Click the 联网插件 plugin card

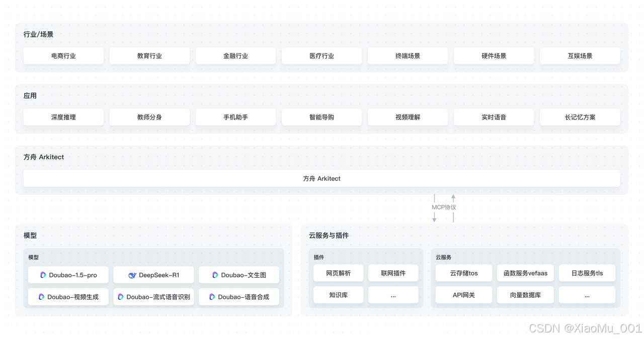tap(393, 273)
